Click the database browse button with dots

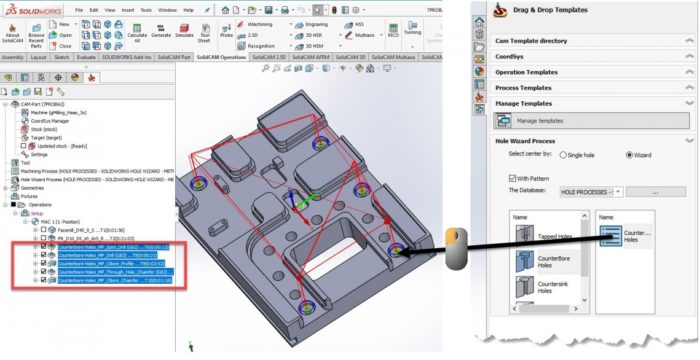[656, 192]
